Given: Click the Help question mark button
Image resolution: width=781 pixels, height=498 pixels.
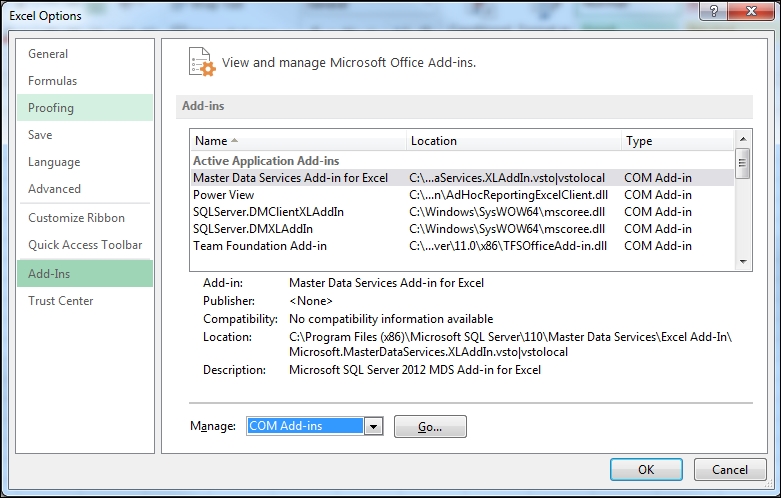Looking at the screenshot, I should [x=713, y=11].
